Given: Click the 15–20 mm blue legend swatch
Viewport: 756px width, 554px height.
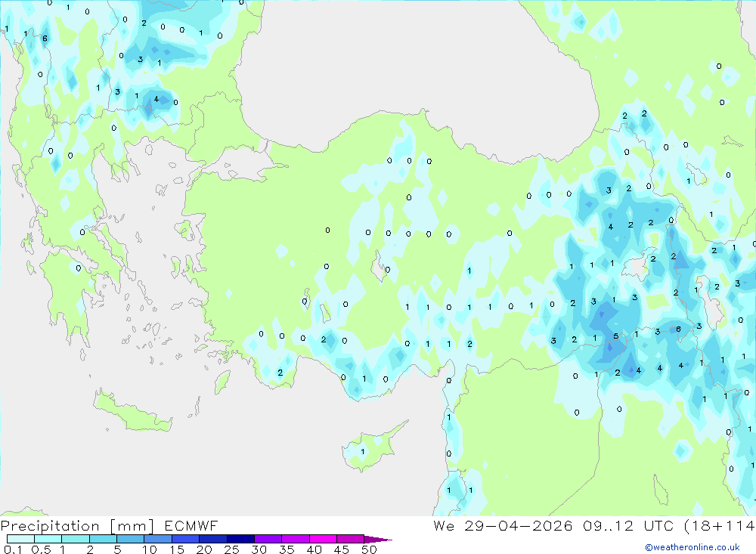Looking at the screenshot, I should pyautogui.click(x=185, y=539).
